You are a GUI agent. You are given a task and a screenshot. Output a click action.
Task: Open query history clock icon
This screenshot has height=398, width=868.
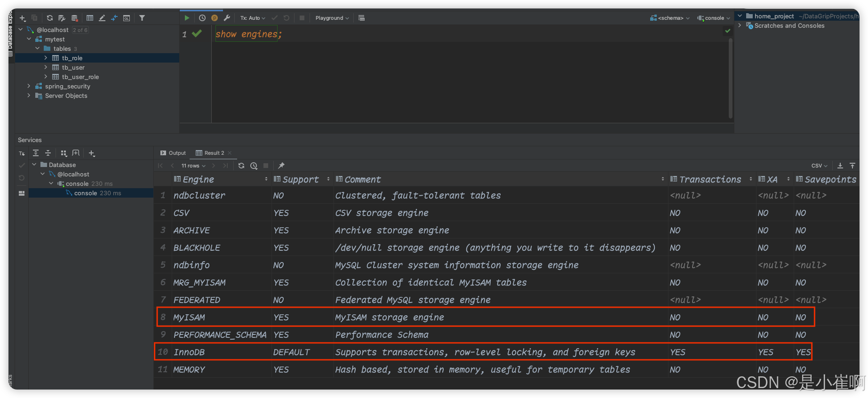click(x=202, y=18)
